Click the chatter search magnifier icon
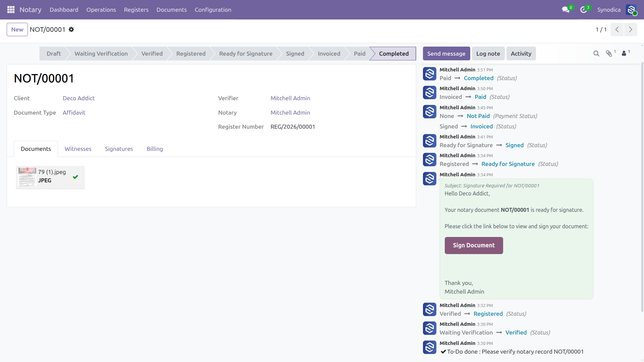The width and height of the screenshot is (644, 362). click(596, 54)
